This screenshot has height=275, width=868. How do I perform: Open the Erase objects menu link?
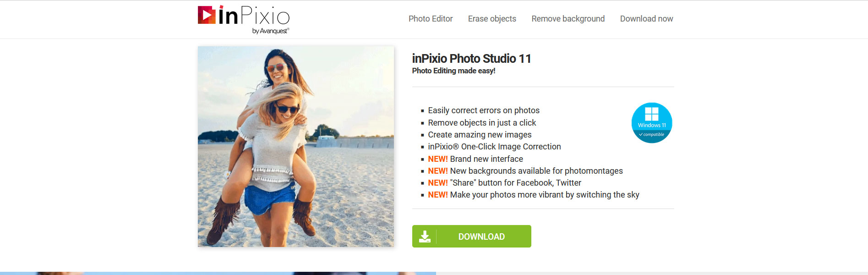click(x=492, y=19)
